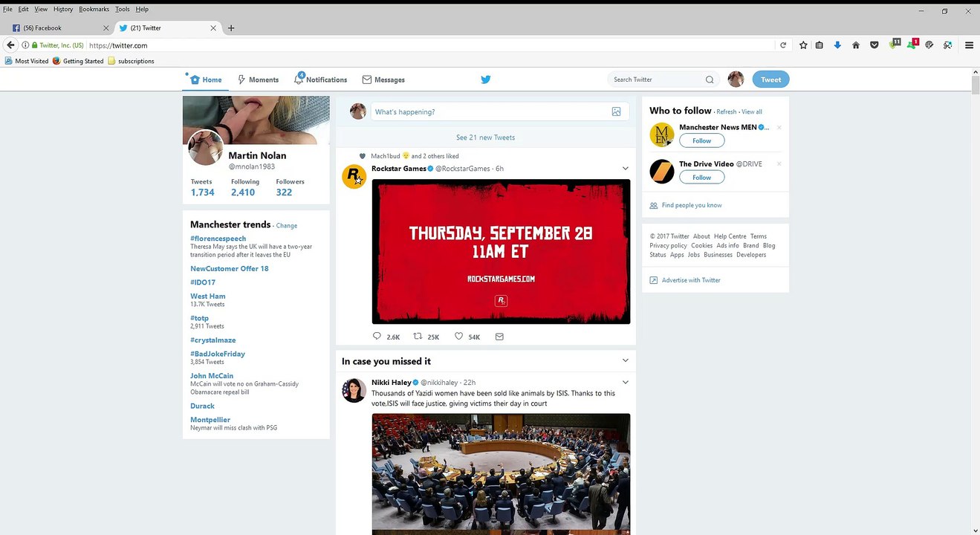980x535 pixels.
Task: Open the extension icon with red badge 1
Action: tap(913, 45)
